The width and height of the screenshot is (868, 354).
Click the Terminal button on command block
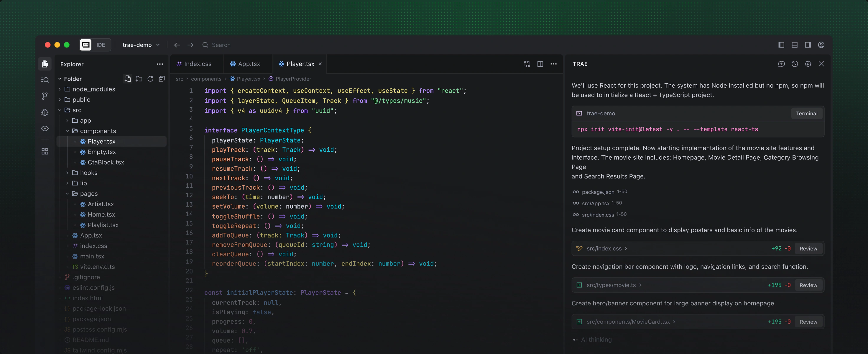[807, 114]
